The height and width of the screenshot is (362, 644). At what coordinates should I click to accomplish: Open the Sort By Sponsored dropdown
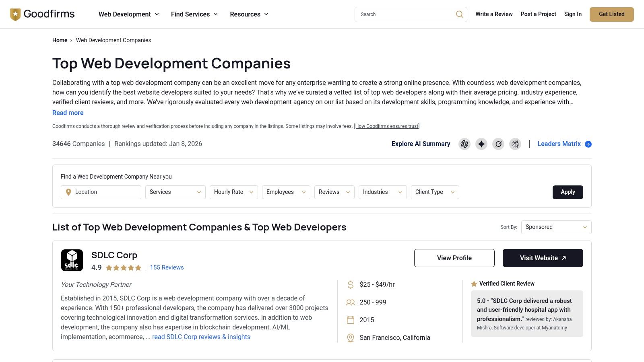point(556,227)
